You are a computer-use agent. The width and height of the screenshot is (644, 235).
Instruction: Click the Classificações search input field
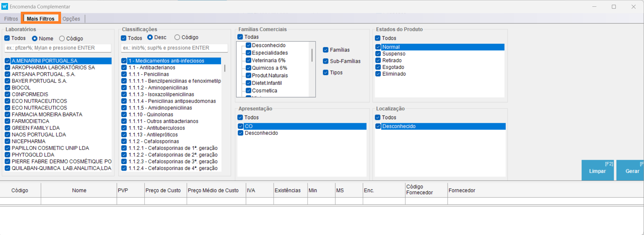tap(174, 48)
